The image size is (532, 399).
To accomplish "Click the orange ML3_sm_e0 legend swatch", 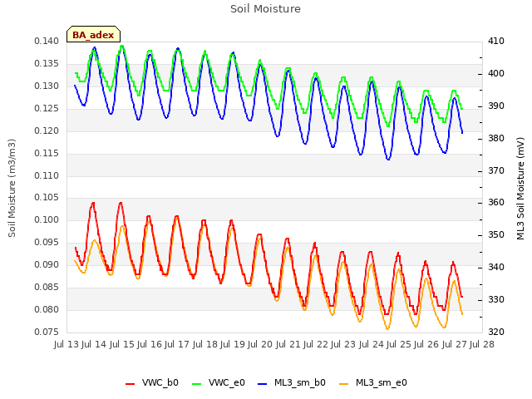I will tap(343, 384).
